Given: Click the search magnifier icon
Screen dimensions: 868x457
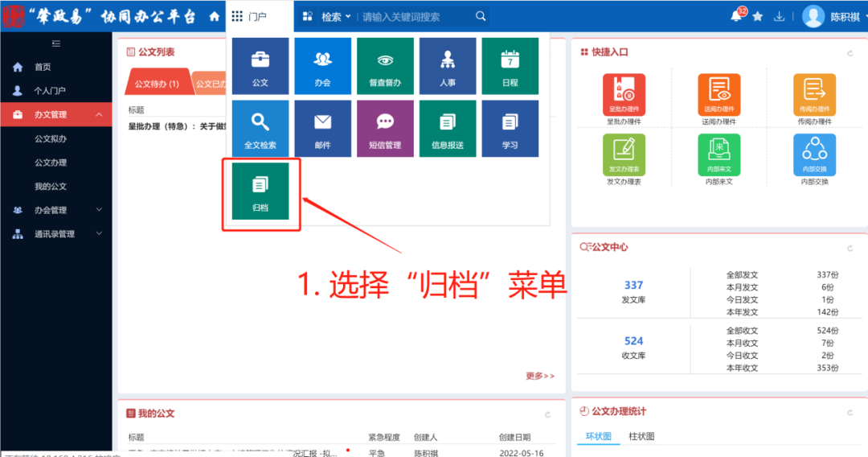Looking at the screenshot, I should click(x=481, y=17).
